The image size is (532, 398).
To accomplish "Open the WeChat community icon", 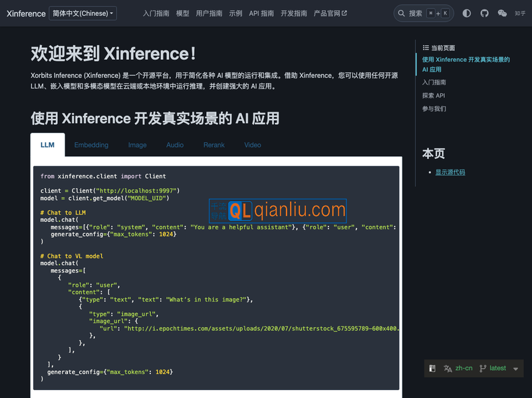I will [502, 13].
